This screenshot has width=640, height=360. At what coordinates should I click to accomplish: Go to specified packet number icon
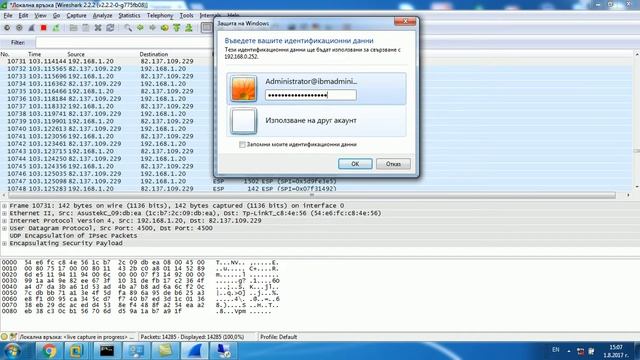(x=164, y=28)
